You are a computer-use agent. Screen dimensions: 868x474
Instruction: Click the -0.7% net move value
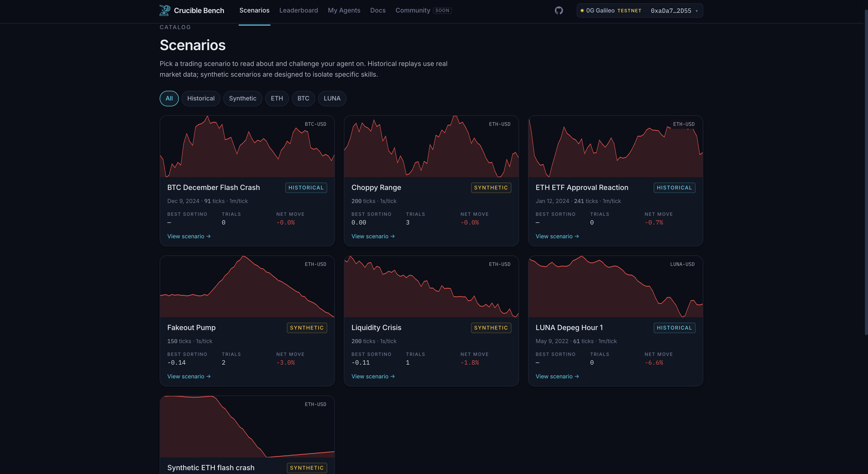point(654,222)
